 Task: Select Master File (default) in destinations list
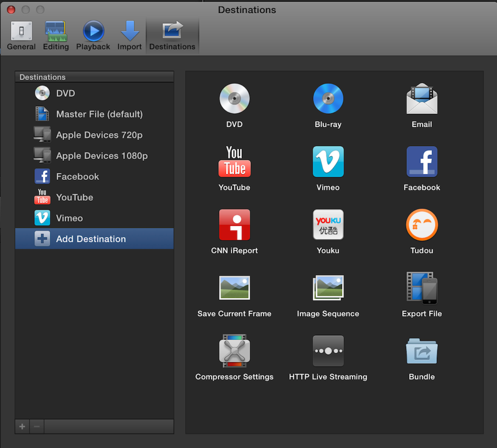tap(99, 114)
